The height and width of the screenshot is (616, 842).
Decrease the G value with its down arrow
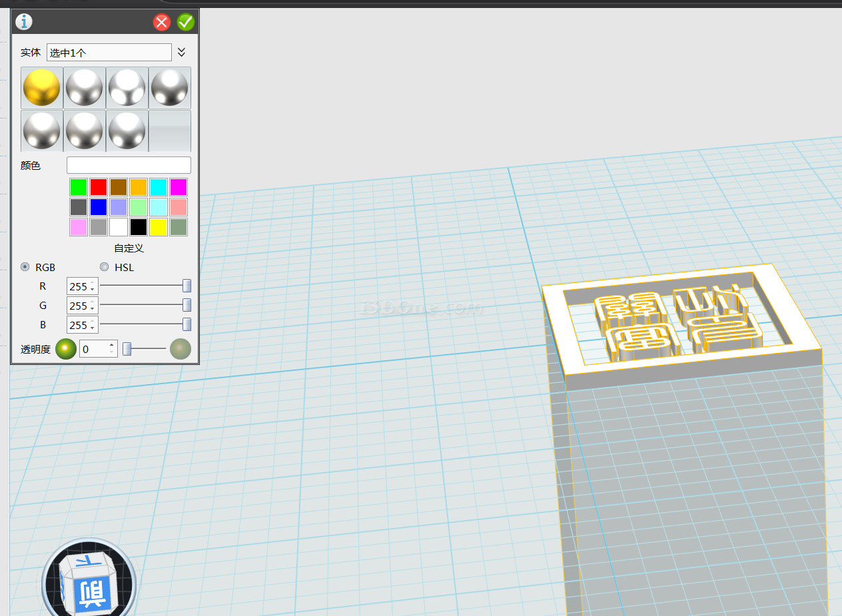[93, 308]
